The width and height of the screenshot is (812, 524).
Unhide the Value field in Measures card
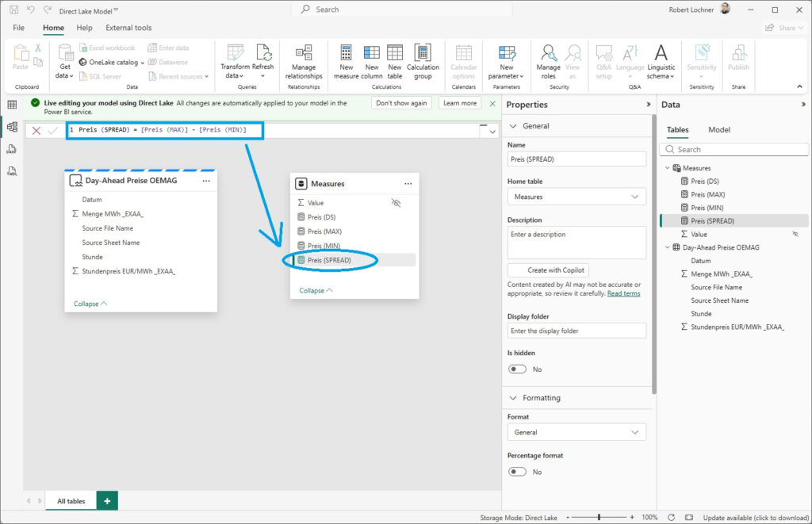pyautogui.click(x=396, y=203)
